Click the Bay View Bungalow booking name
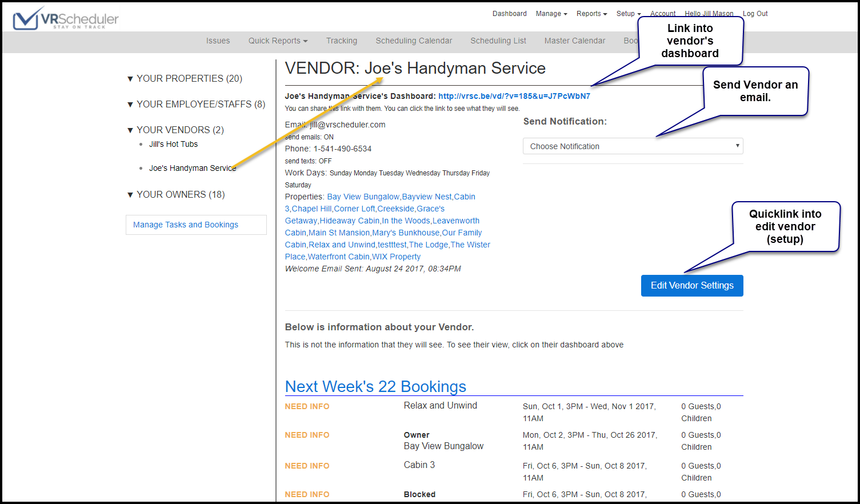 click(x=443, y=446)
